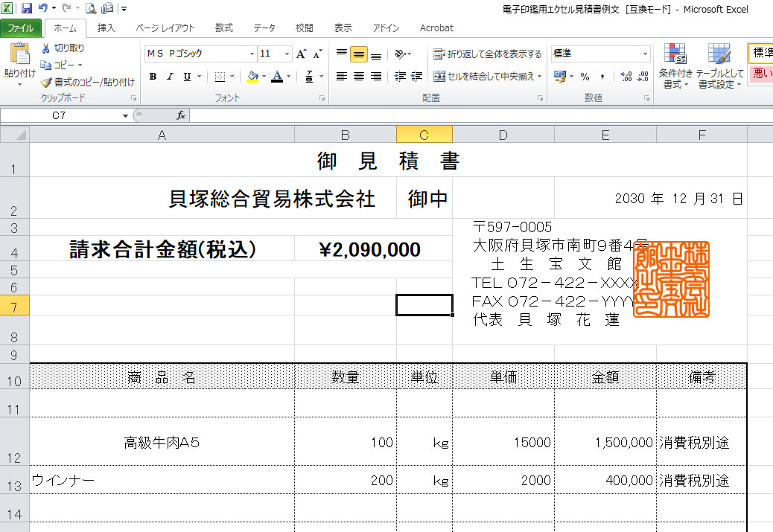773x532 pixels.
Task: Toggle middle vertical alignment button
Action: click(358, 54)
